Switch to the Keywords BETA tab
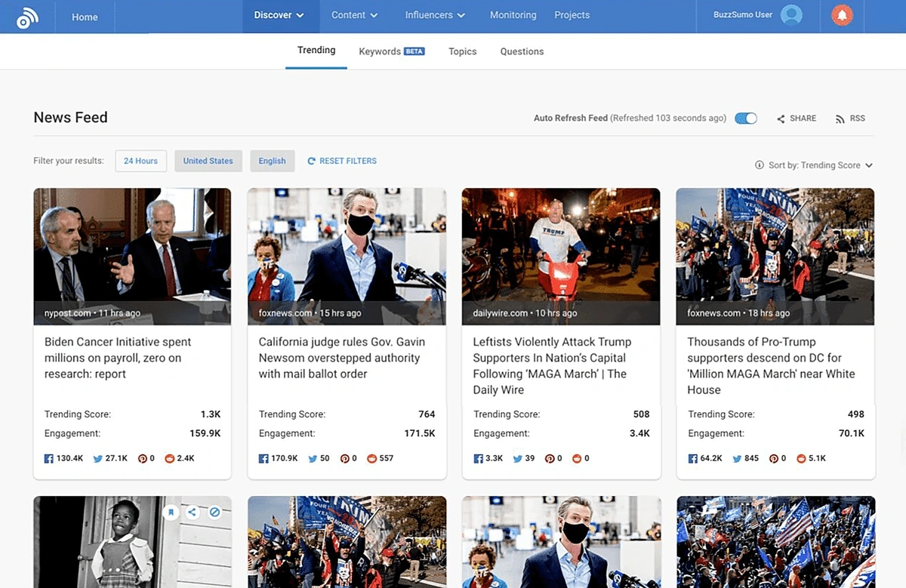Viewport: 906px width, 588px height. coord(392,51)
